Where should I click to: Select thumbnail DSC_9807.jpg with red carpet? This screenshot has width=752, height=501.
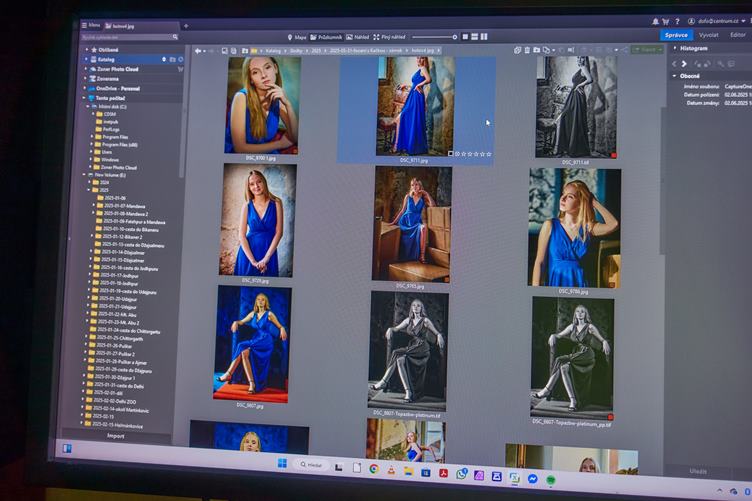coord(251,344)
